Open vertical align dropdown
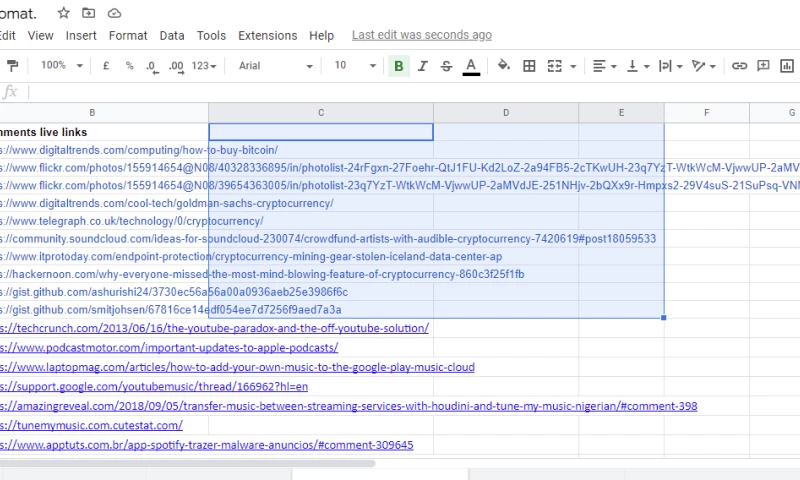800x480 pixels. (638, 66)
